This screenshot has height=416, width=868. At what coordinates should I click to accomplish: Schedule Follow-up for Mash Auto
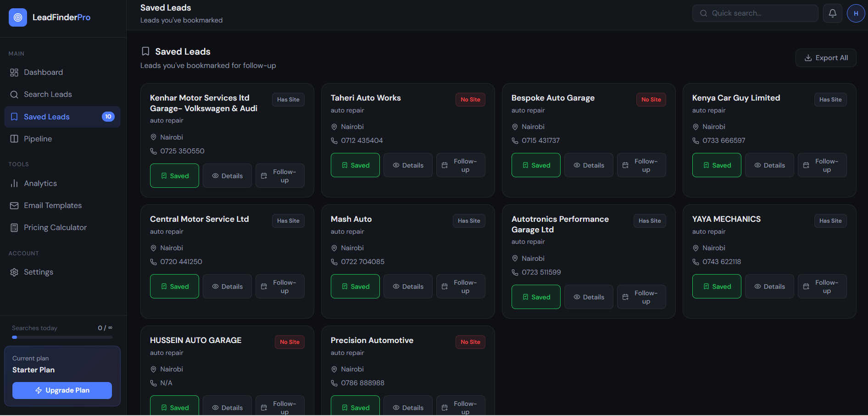[x=461, y=287]
